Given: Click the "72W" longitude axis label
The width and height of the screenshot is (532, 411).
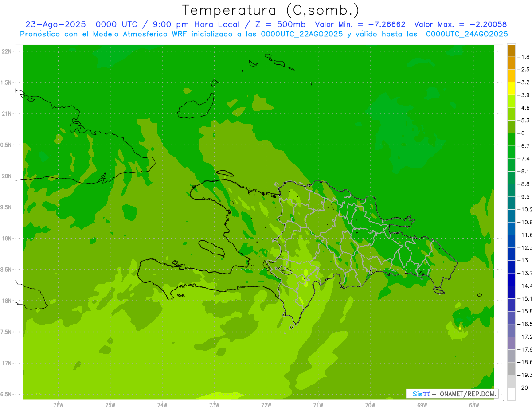Looking at the screenshot, I should tap(266, 405).
